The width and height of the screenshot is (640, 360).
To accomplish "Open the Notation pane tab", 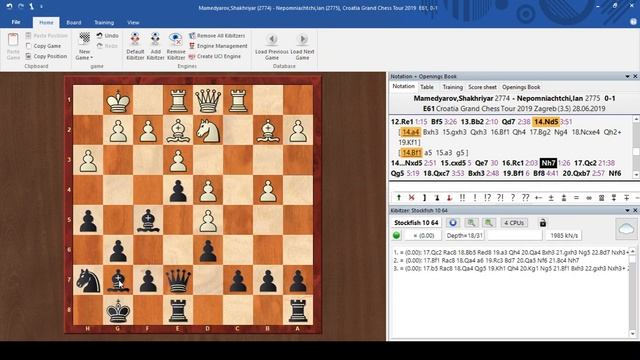I will [x=403, y=87].
